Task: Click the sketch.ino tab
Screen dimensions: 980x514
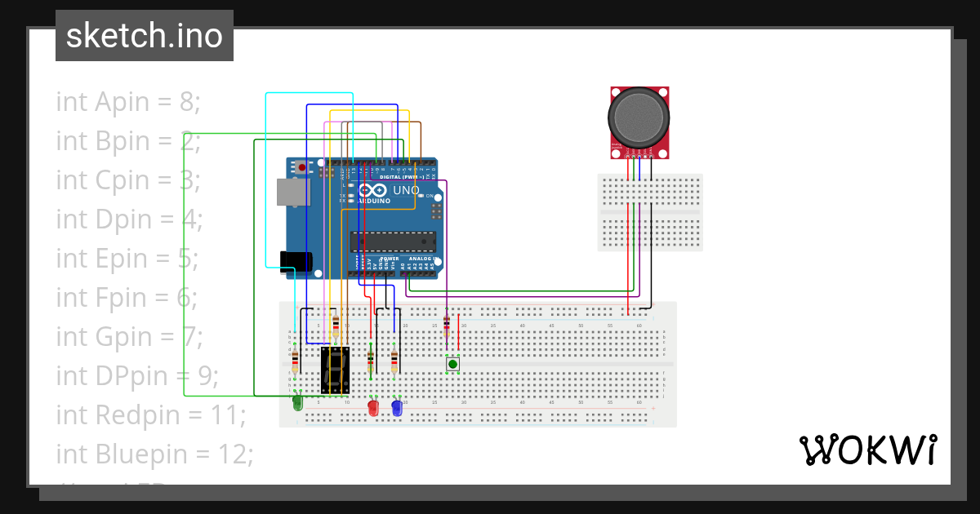Action: coord(144,35)
